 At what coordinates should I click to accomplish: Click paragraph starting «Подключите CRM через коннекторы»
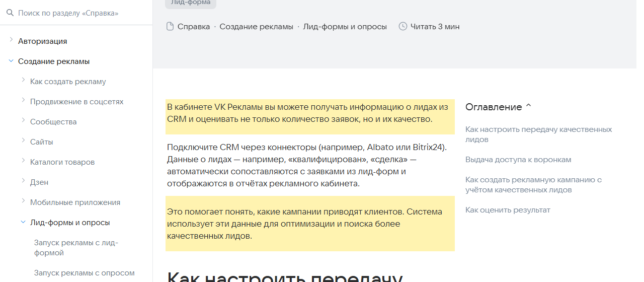tap(307, 165)
